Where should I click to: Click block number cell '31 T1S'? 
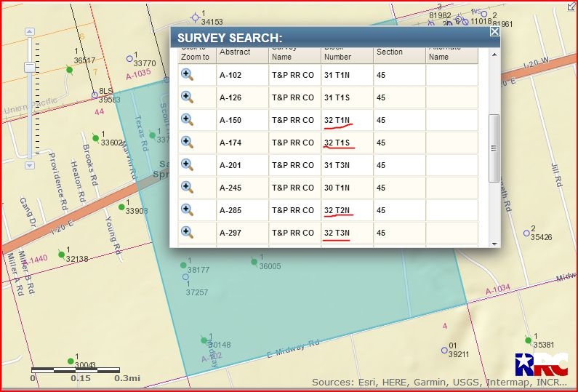(347, 97)
